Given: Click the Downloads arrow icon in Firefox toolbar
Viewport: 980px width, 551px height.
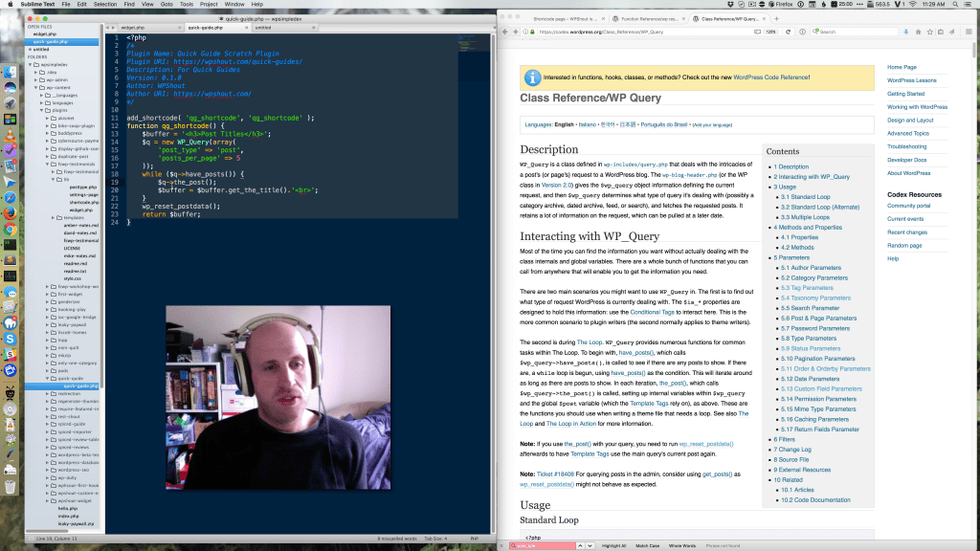Looking at the screenshot, I should coord(906,32).
